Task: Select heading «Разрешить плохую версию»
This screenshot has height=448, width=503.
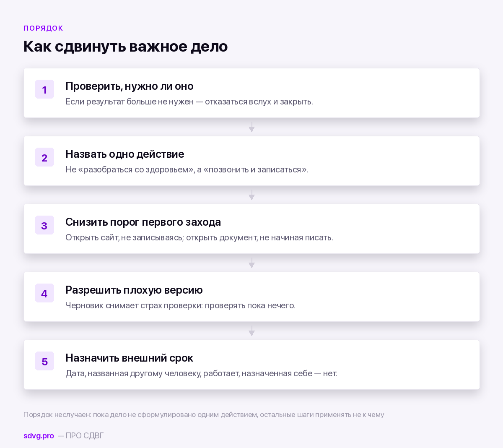Action: pyautogui.click(x=134, y=290)
